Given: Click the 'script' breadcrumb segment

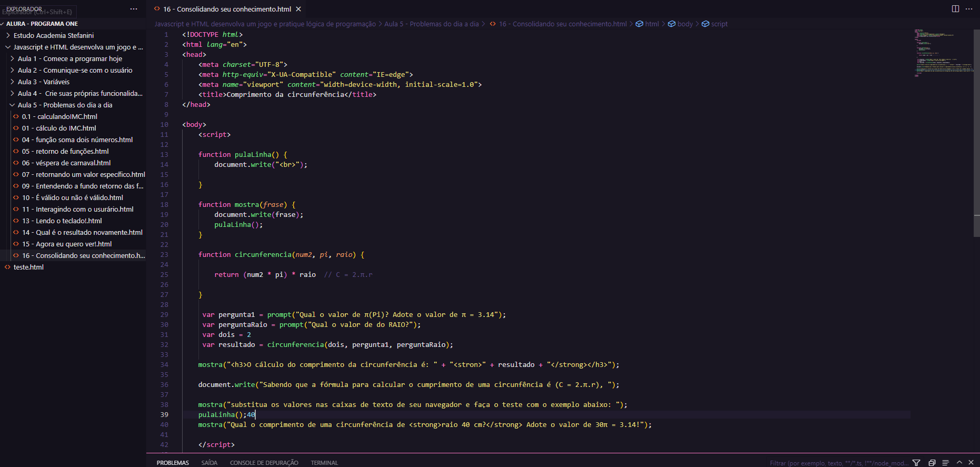Looking at the screenshot, I should 719,24.
